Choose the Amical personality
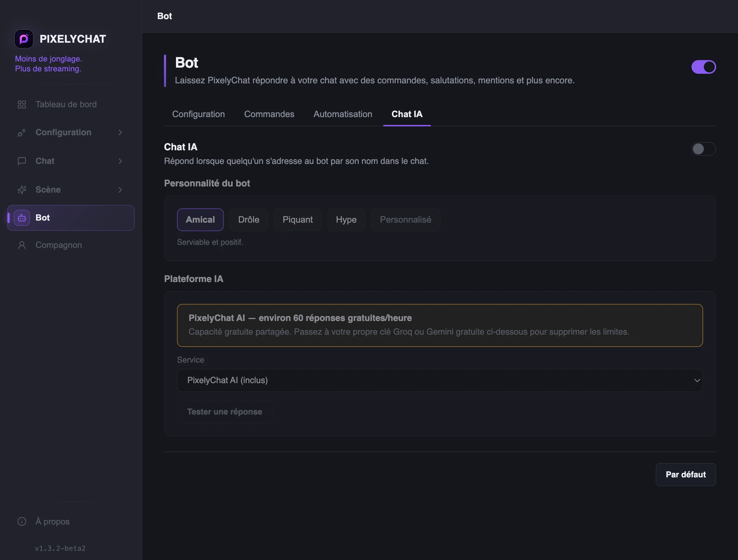This screenshot has width=738, height=560. [x=200, y=220]
